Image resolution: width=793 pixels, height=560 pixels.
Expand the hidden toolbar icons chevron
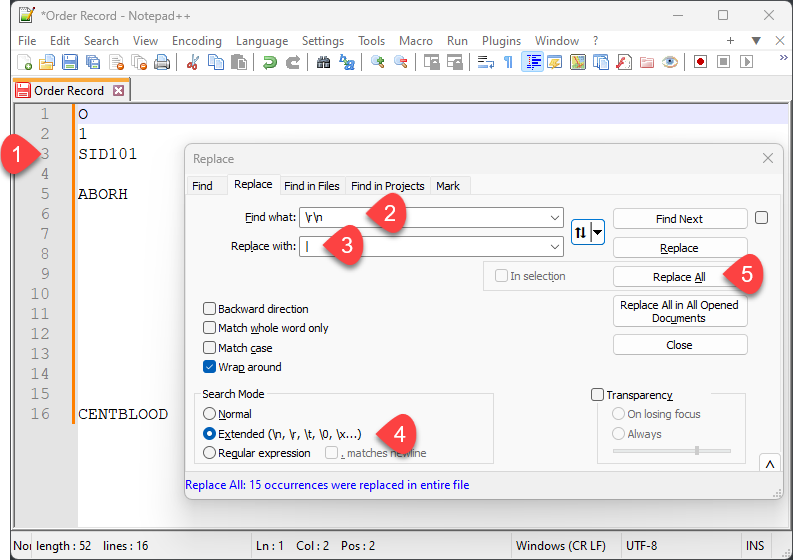coord(783,58)
